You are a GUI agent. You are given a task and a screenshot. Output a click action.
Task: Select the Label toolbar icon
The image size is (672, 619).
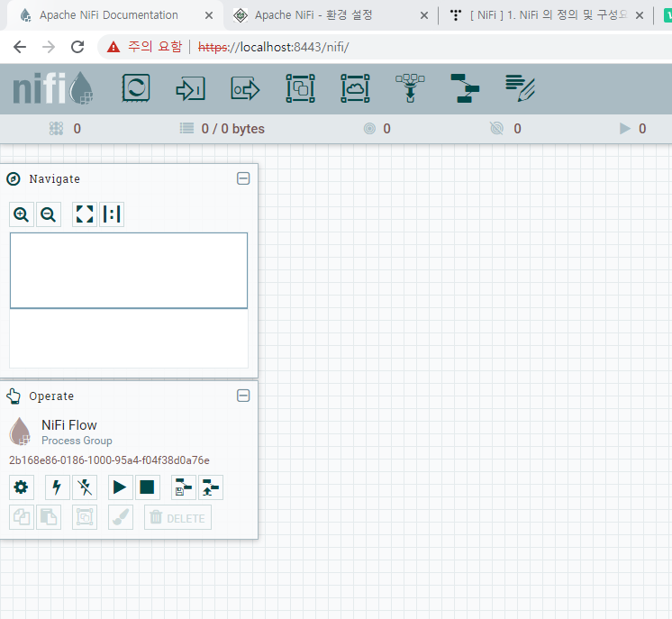pos(520,88)
